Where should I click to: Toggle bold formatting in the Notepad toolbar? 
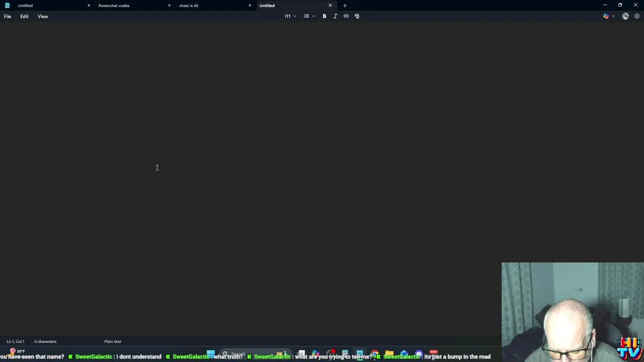[x=325, y=16]
